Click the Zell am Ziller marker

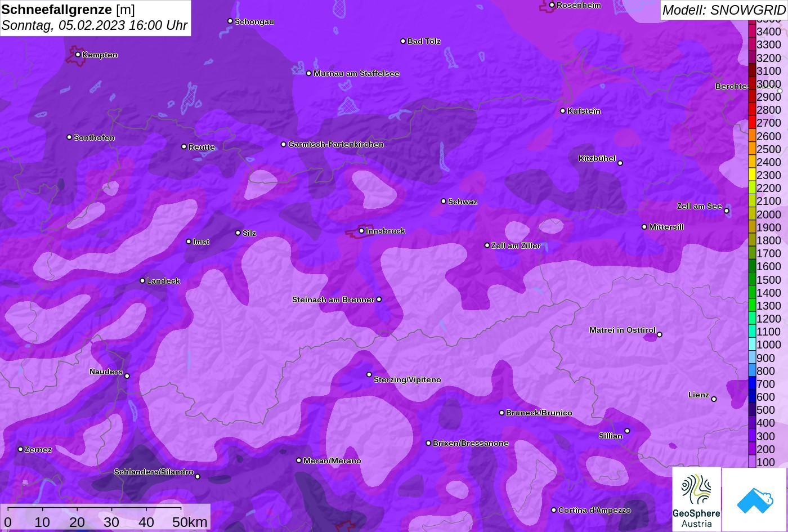pyautogui.click(x=487, y=245)
